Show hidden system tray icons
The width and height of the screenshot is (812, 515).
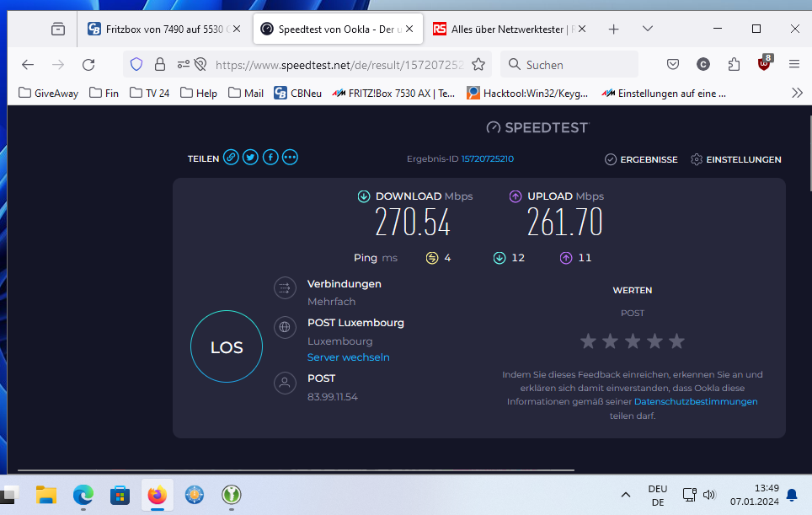coord(626,495)
